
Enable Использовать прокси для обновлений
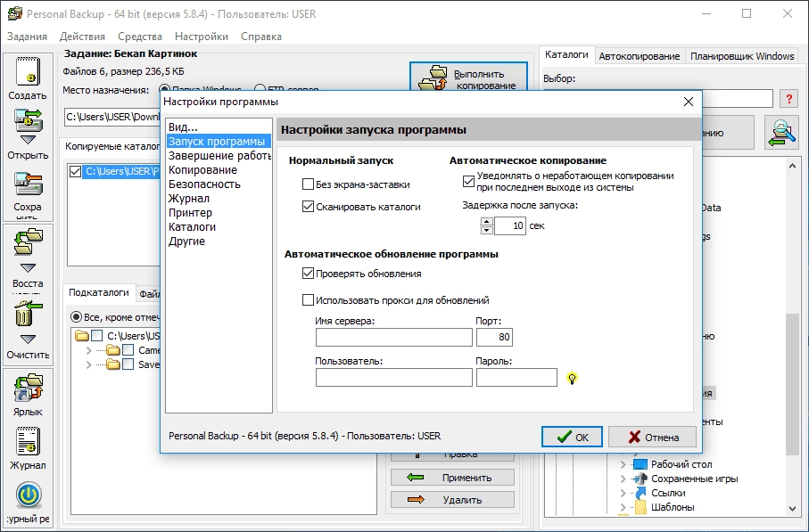(x=308, y=300)
